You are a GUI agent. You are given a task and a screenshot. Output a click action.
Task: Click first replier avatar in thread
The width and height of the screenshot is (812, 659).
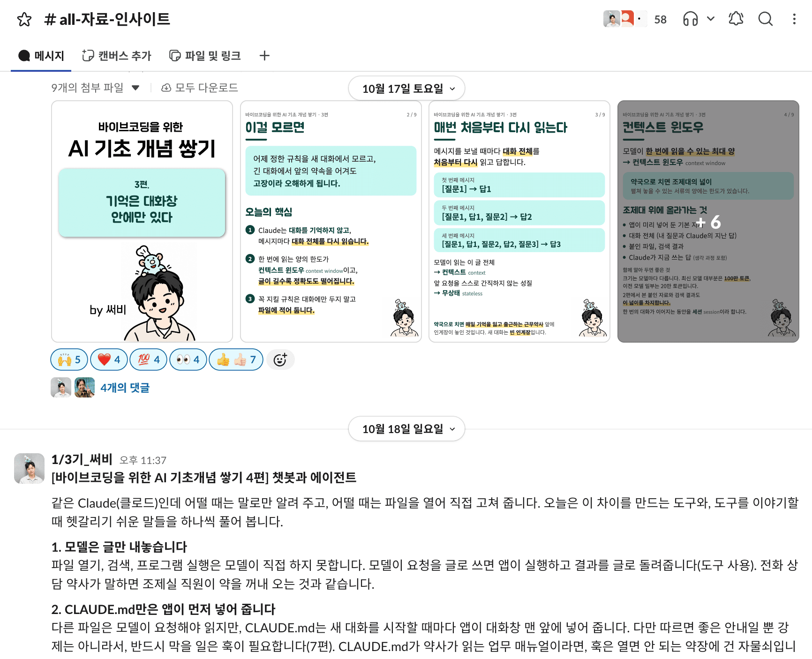[x=61, y=388]
